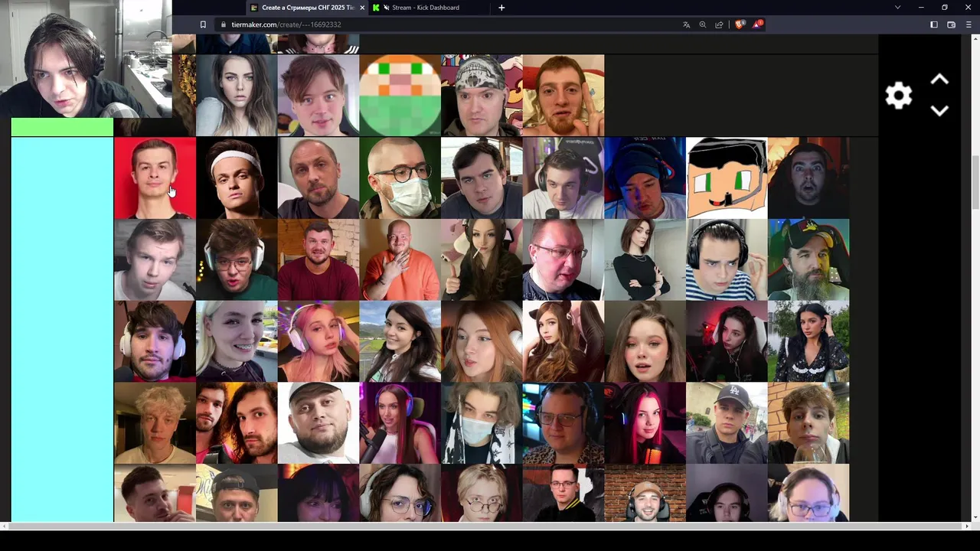The width and height of the screenshot is (980, 551).
Task: Pick the man in leopard print jacket
Action: point(563,423)
